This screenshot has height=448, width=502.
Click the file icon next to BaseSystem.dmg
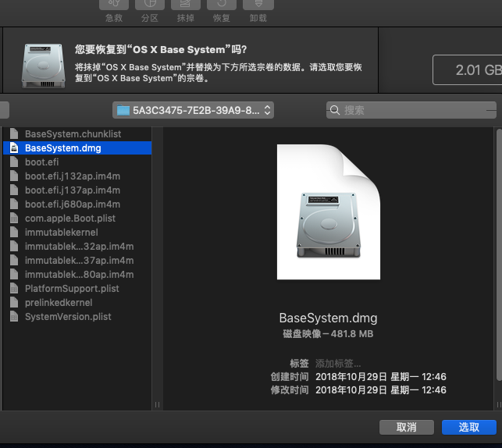(x=13, y=148)
